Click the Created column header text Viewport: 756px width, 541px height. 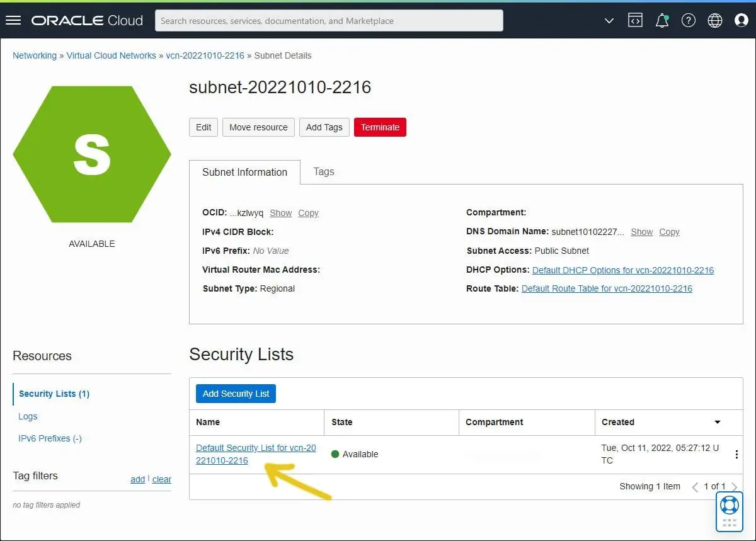coord(618,422)
